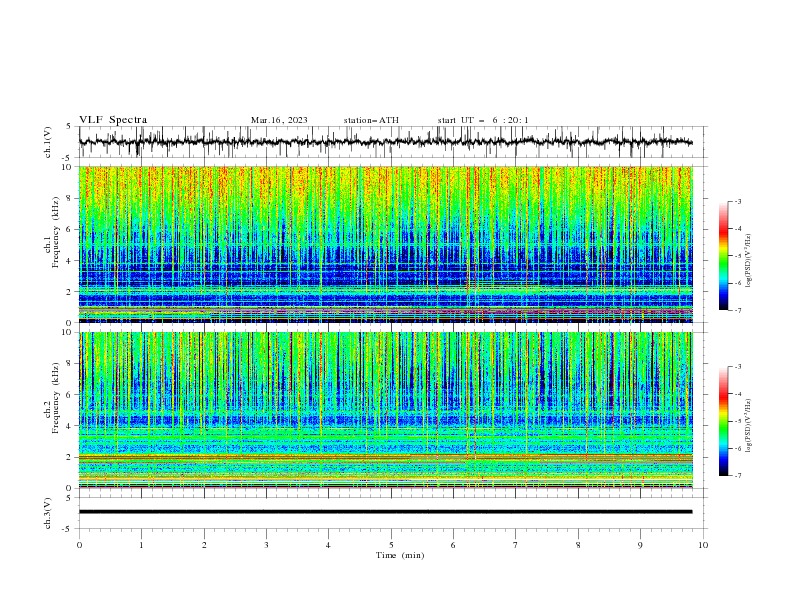Click ch.1 colorbar log(PSD) unit label
This screenshot has height=612, width=792.
(749, 261)
